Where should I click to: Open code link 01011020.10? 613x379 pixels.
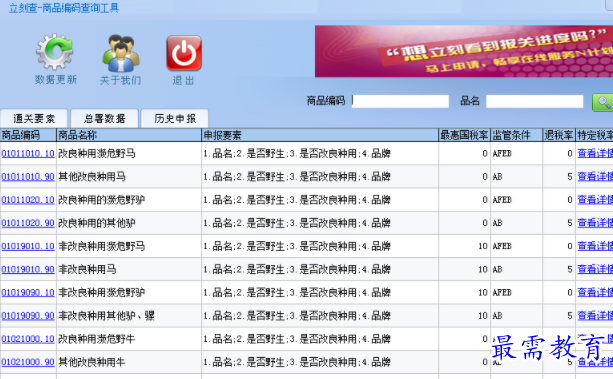(28, 200)
